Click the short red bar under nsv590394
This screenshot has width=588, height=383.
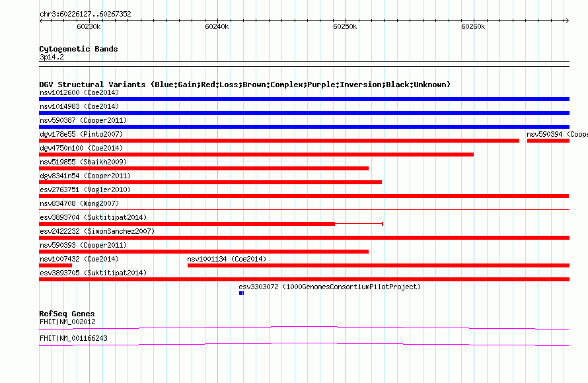coord(548,141)
